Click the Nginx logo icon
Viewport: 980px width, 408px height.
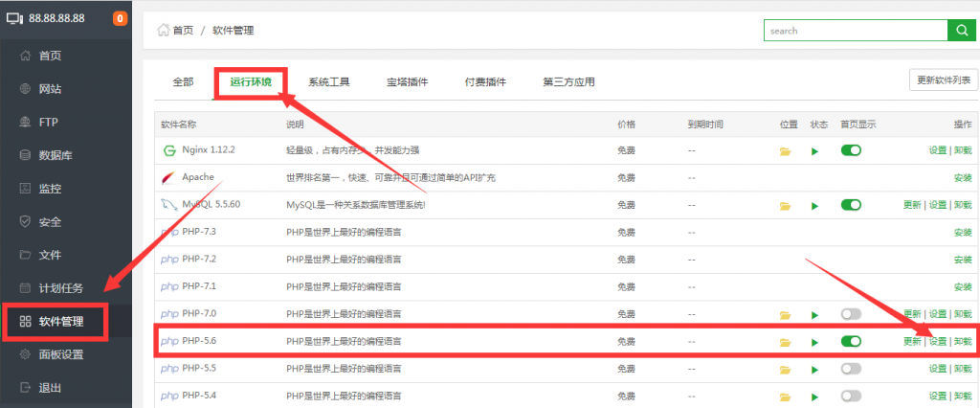[168, 150]
